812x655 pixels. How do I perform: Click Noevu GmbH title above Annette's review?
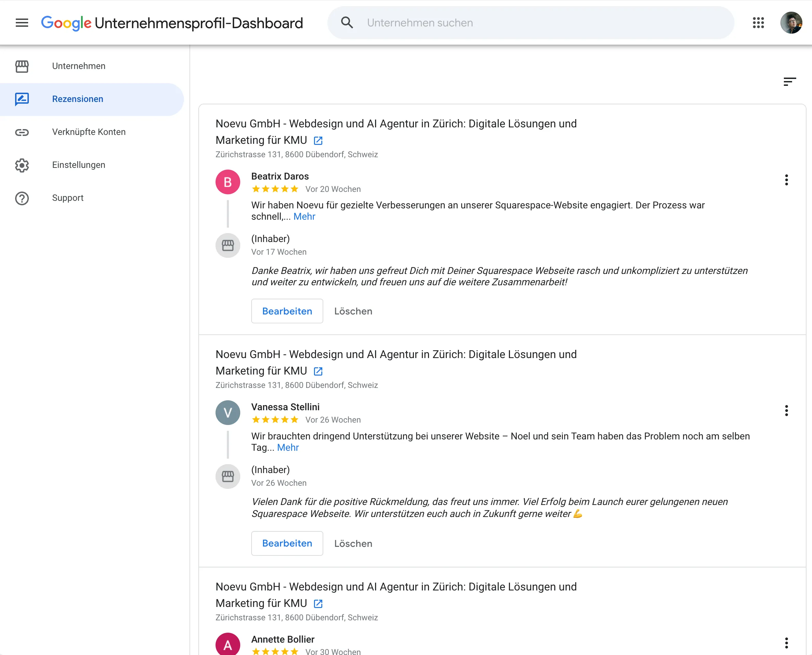pos(396,595)
